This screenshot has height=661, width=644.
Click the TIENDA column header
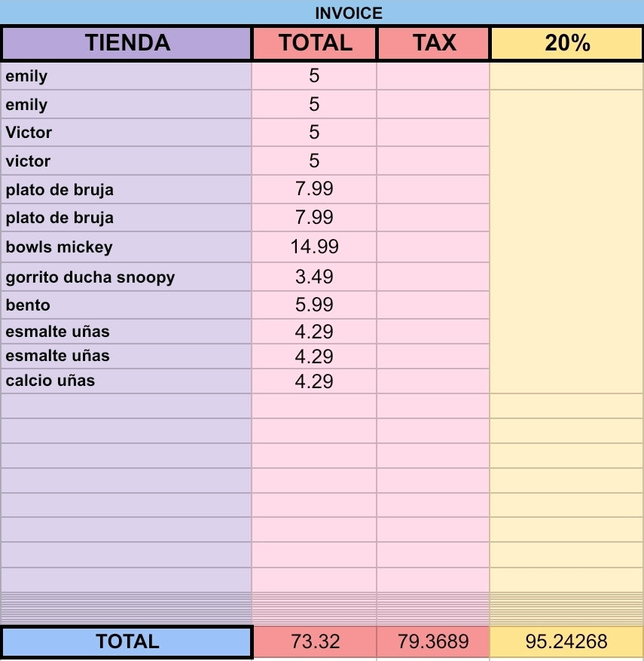coord(127,43)
